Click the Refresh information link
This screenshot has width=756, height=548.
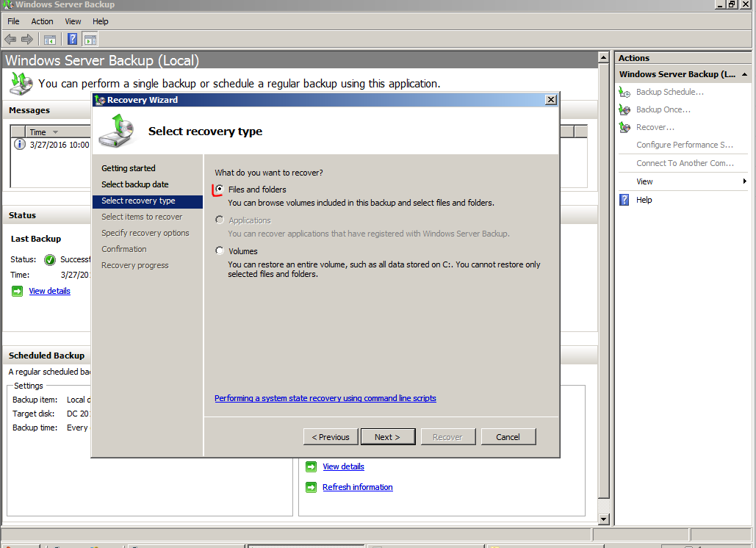point(358,487)
